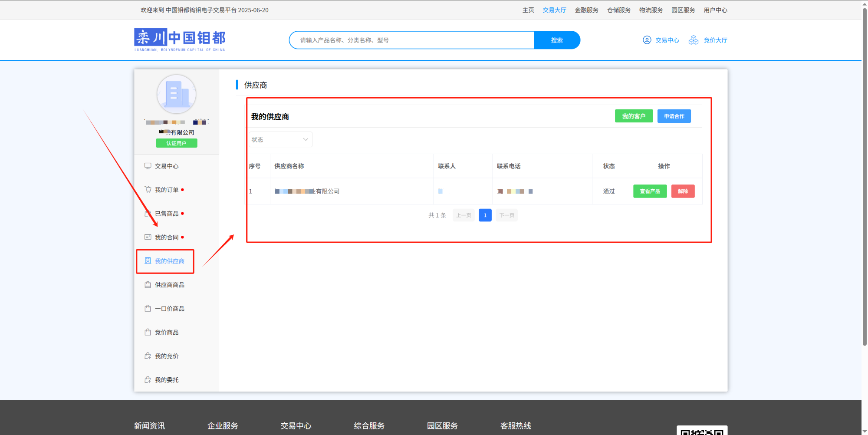Open the 状态 filter dropdown
The image size is (868, 435).
click(280, 139)
